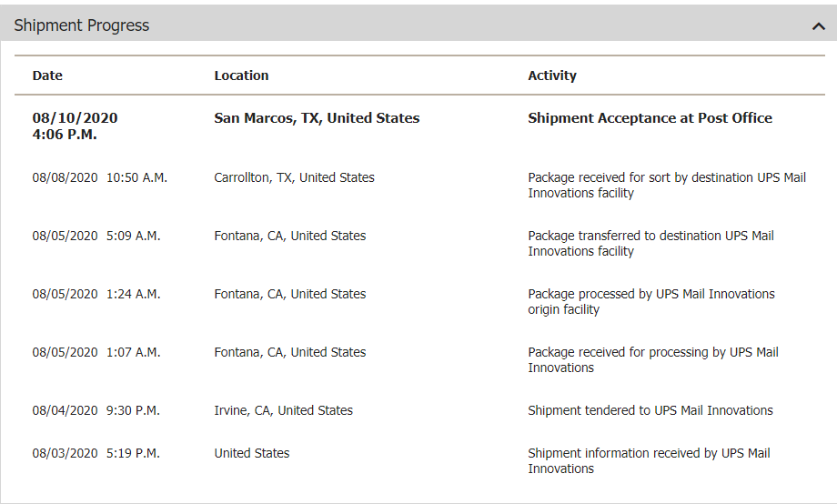Click the 08/10/2020 4:06 P.M. date entry
The width and height of the screenshot is (837, 504).
point(75,126)
